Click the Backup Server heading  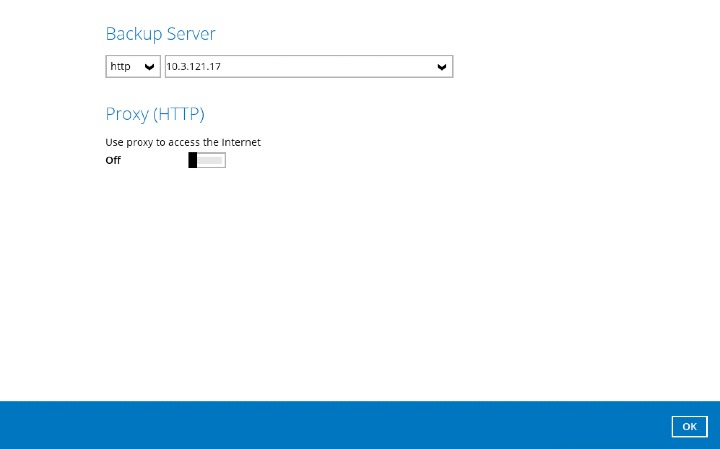pos(160,34)
